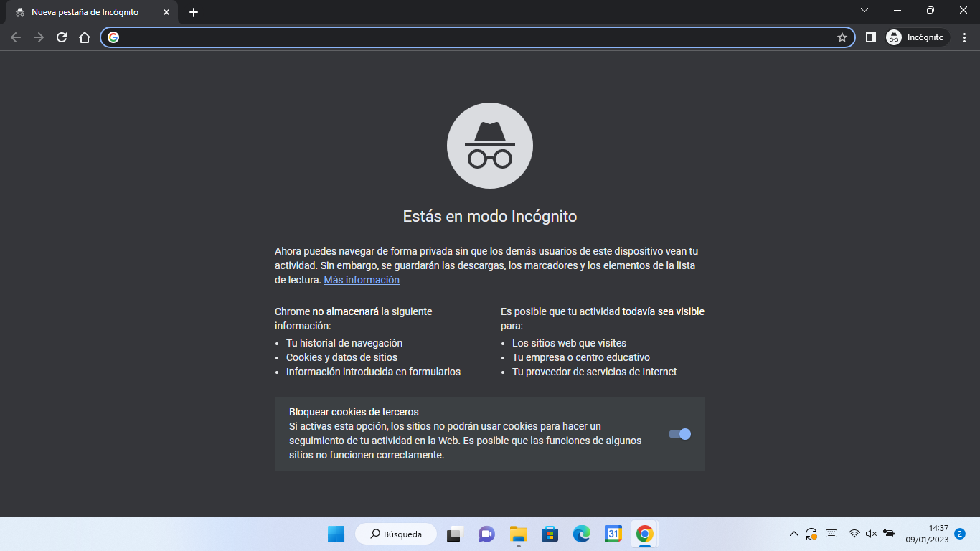This screenshot has height=551, width=980.
Task: Launch Microsoft Edge from the taskbar
Action: [x=581, y=534]
